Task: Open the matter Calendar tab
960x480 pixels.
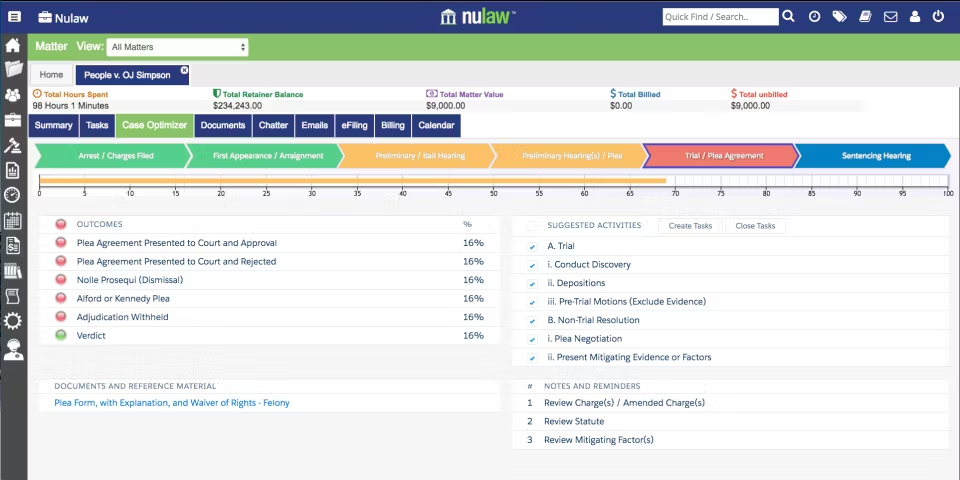Action: click(x=437, y=126)
